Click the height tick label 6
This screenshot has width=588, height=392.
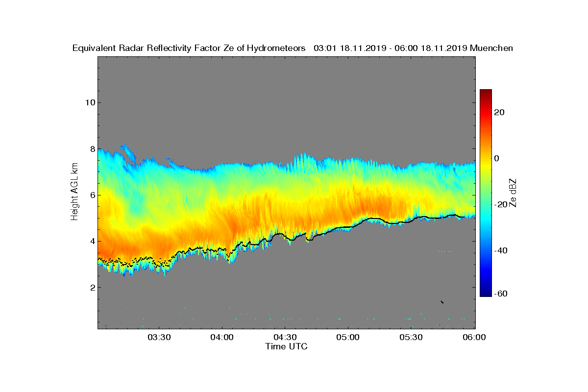[92, 195]
